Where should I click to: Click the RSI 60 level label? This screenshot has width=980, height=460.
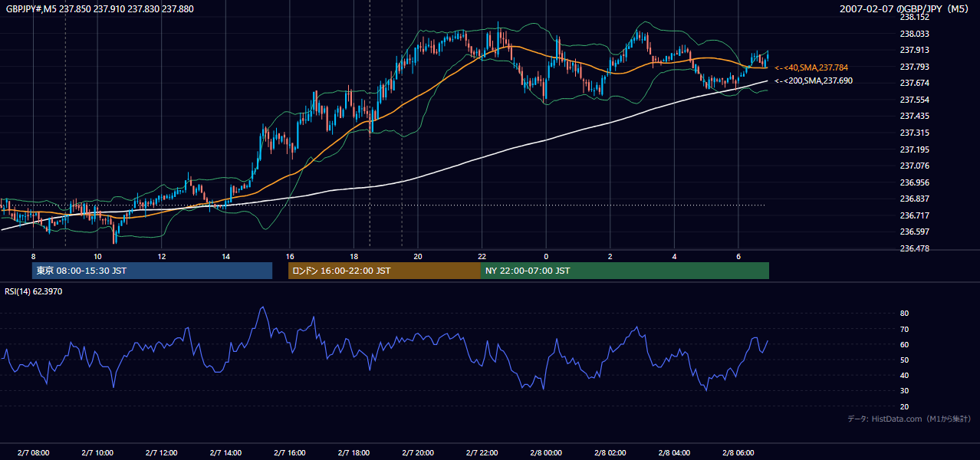coord(904,344)
